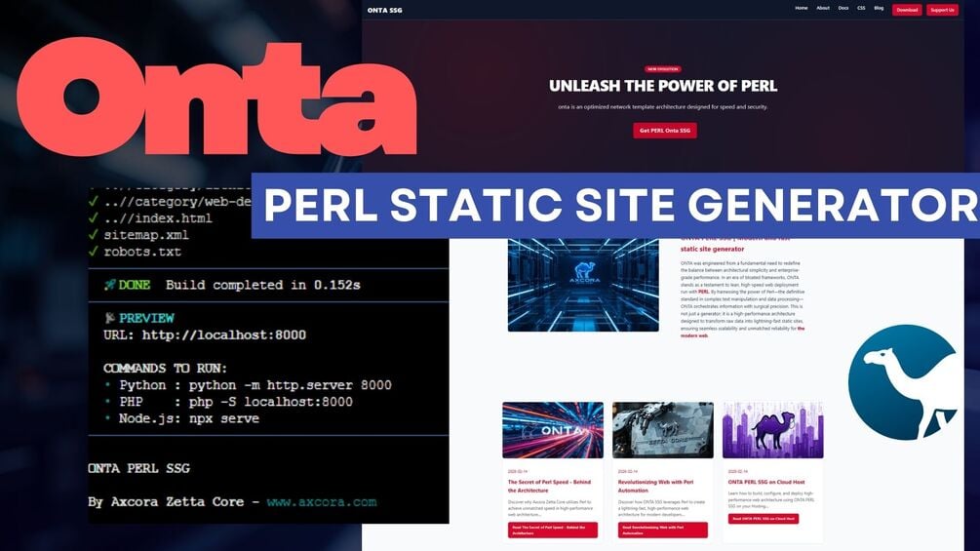Image resolution: width=980 pixels, height=551 pixels.
Task: Open ONTA PERL SSG on Cloud Host title
Action: pos(766,482)
